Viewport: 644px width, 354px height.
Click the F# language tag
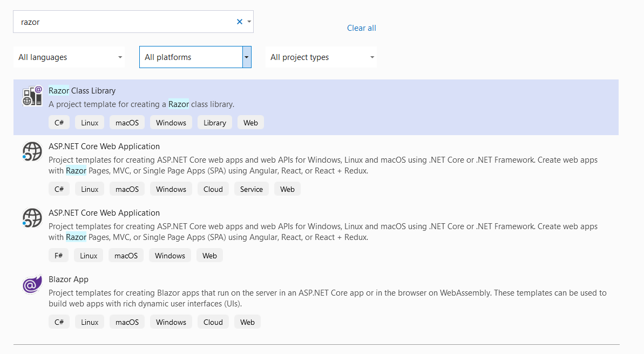coord(59,256)
